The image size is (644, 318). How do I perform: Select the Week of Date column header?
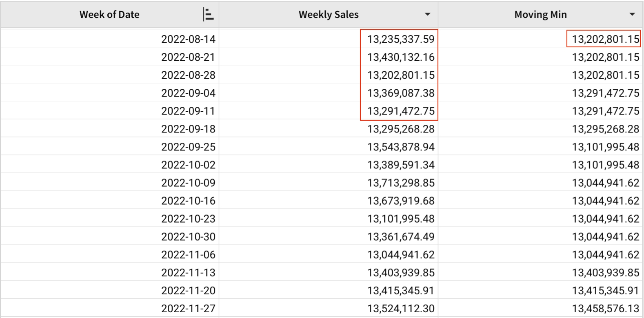(x=109, y=15)
